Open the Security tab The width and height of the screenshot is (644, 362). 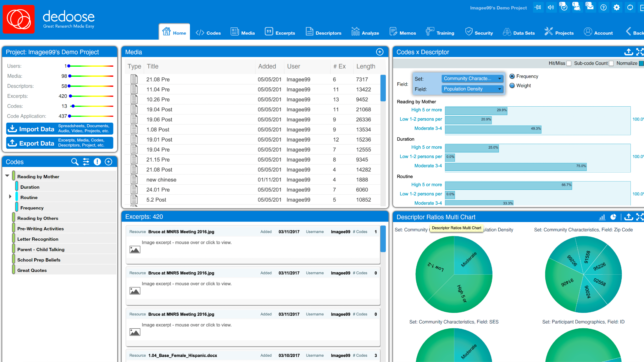[479, 32]
